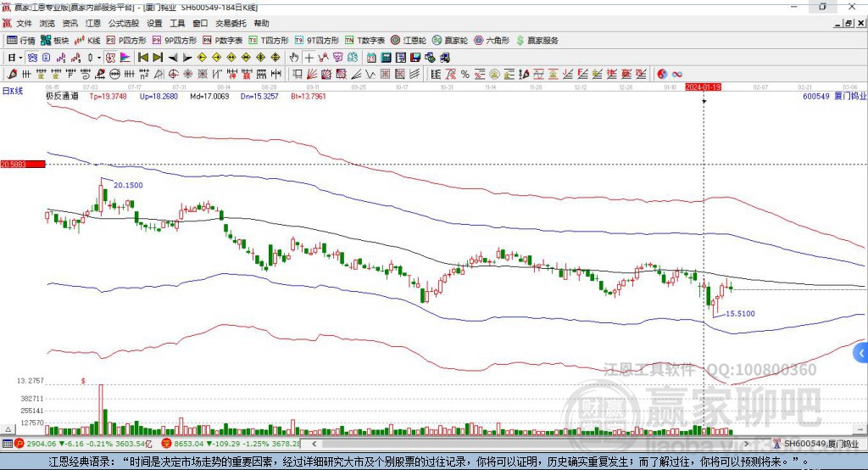
Task: Open the 窗口 menu
Action: pyautogui.click(x=200, y=23)
